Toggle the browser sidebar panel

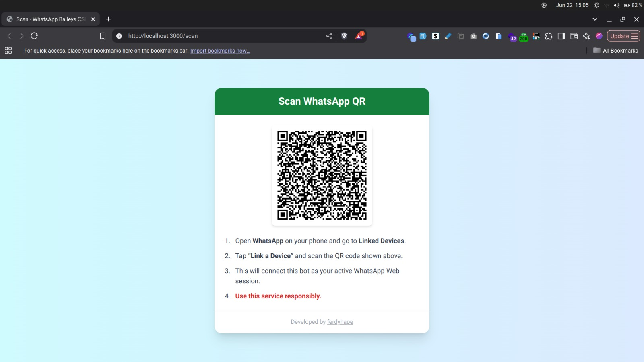pyautogui.click(x=561, y=36)
